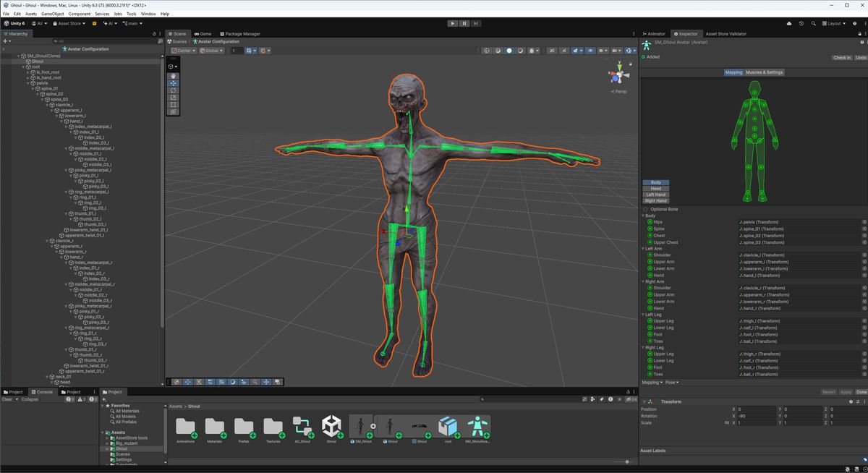Collapse the Left Arm bone section
Image resolution: width=868 pixels, height=473 pixels.
tap(643, 248)
